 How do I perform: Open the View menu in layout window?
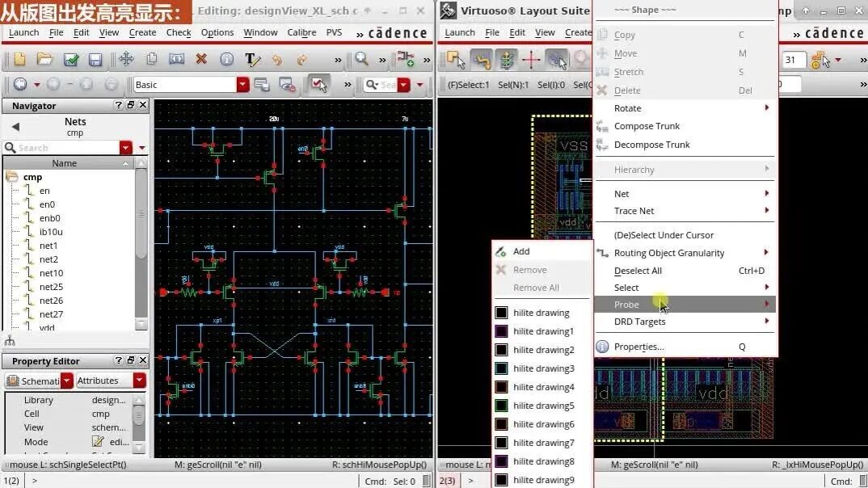pyautogui.click(x=545, y=32)
